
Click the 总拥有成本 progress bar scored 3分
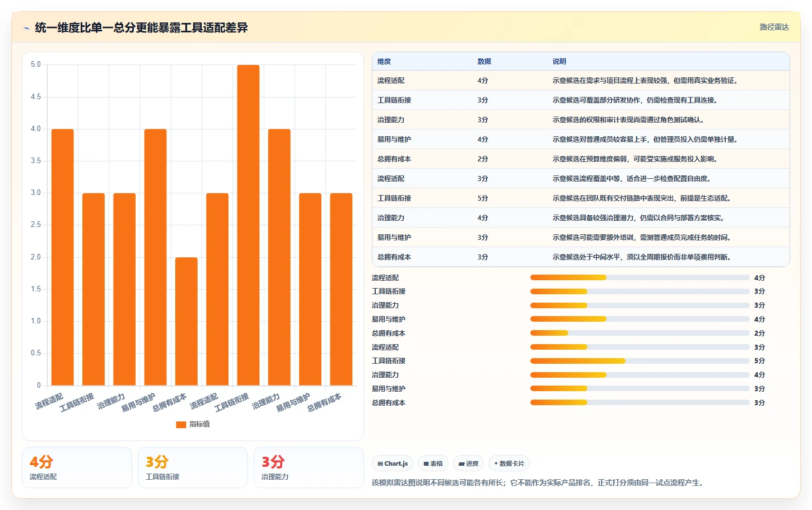(640, 402)
